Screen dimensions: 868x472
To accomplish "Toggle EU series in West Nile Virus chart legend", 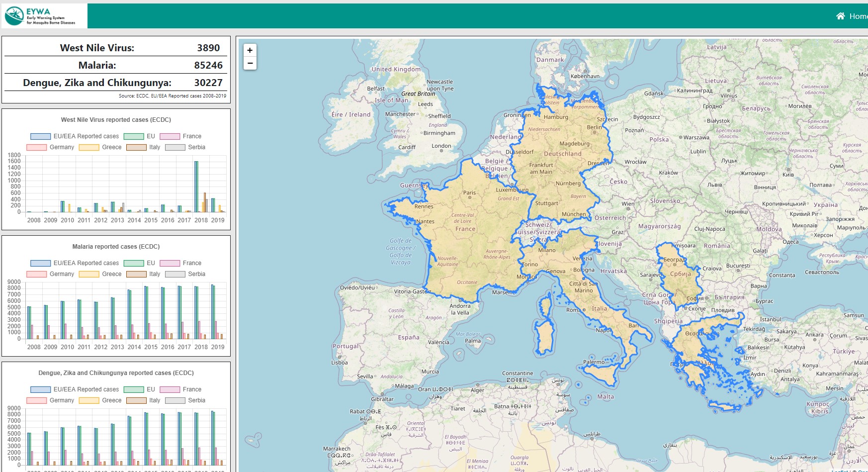I will [x=140, y=136].
